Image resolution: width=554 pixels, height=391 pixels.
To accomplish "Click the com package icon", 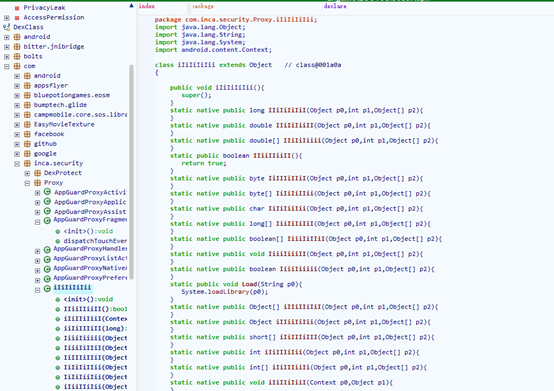I will [17, 66].
